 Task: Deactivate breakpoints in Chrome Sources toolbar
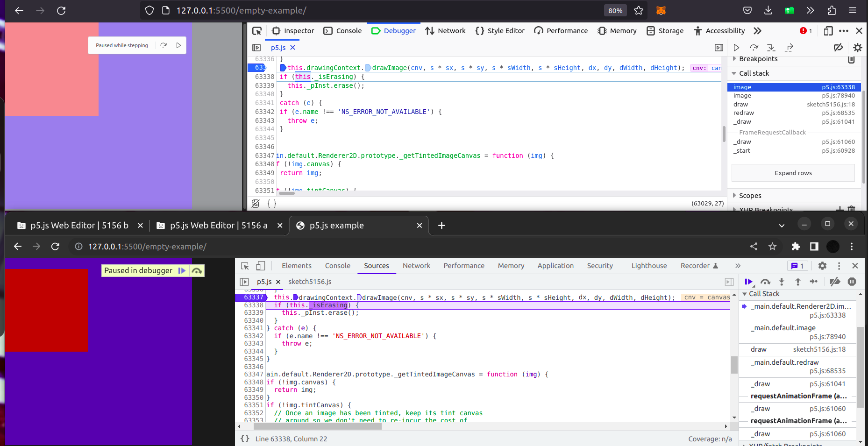(x=835, y=282)
